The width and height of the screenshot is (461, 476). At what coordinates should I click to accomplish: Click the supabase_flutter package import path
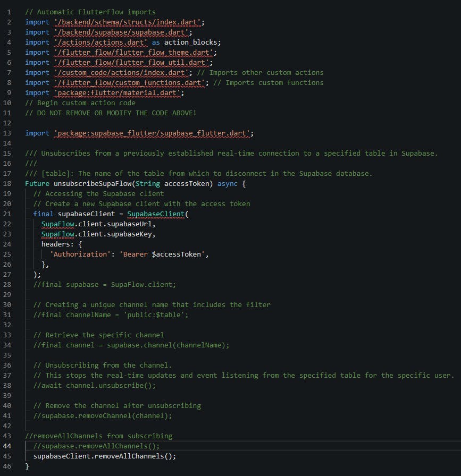tap(153, 133)
